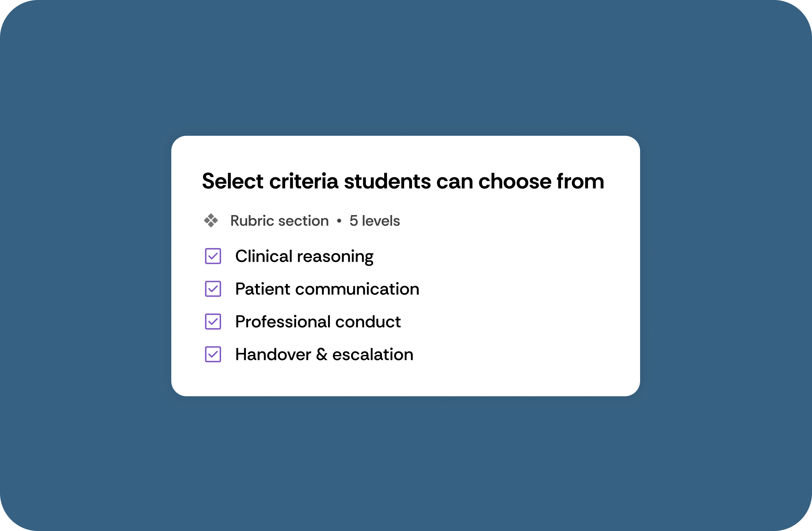Image resolution: width=812 pixels, height=531 pixels.
Task: Click the word 'criteria' in the heading
Action: pyautogui.click(x=304, y=181)
